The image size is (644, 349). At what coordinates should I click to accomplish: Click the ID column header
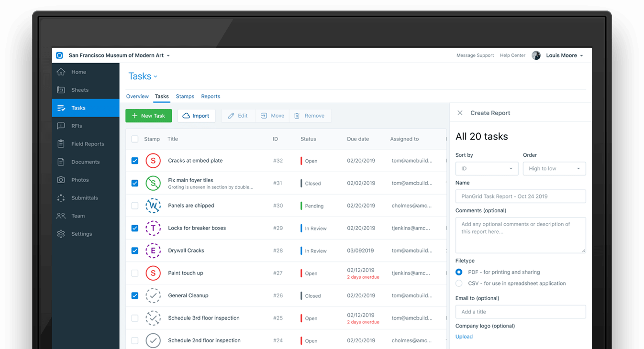click(x=275, y=139)
